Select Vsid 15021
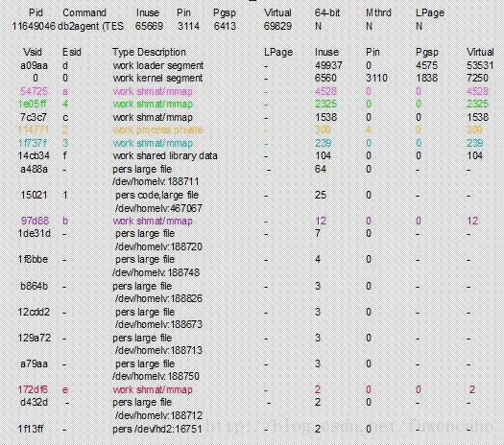 pos(34,195)
